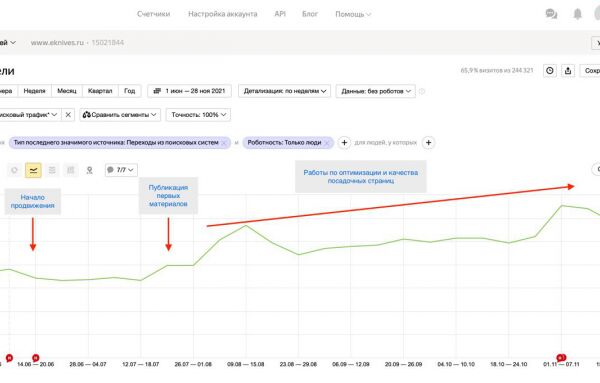The height and width of the screenshot is (383, 600).
Task: Choose the bar chart icon
Action: (x=71, y=170)
